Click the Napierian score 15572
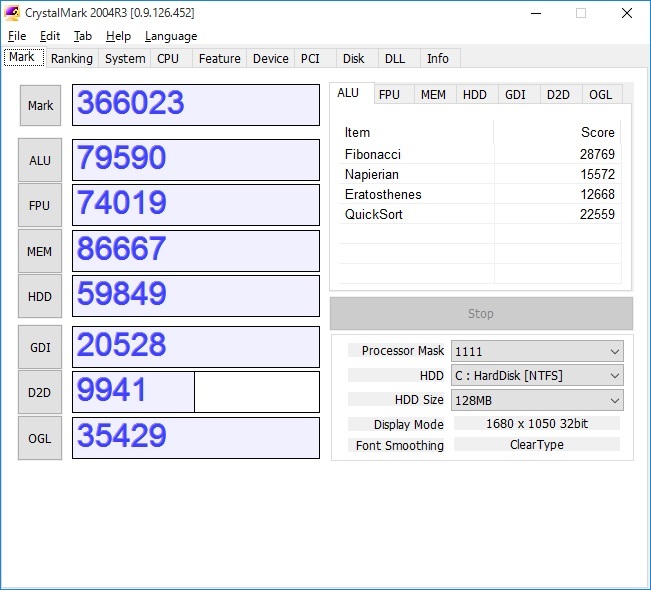651x590 pixels. 597,174
